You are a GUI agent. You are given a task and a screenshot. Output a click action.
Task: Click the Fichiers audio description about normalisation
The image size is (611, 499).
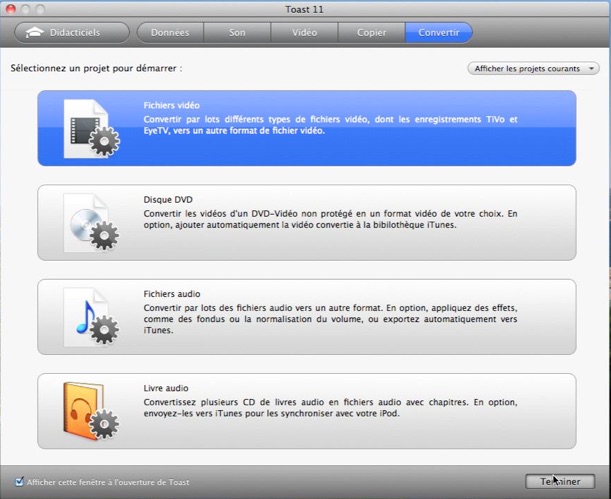330,319
